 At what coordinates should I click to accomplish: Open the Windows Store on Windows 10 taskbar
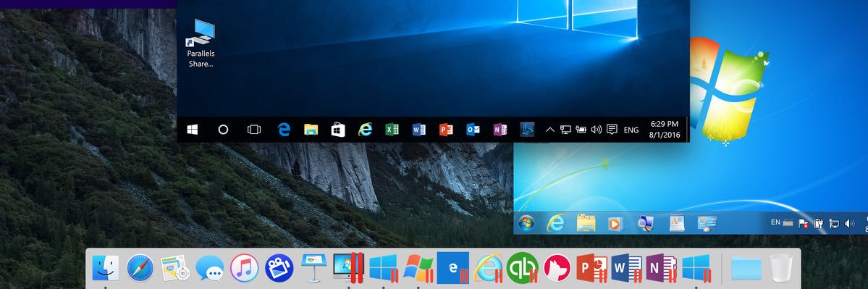tap(338, 130)
